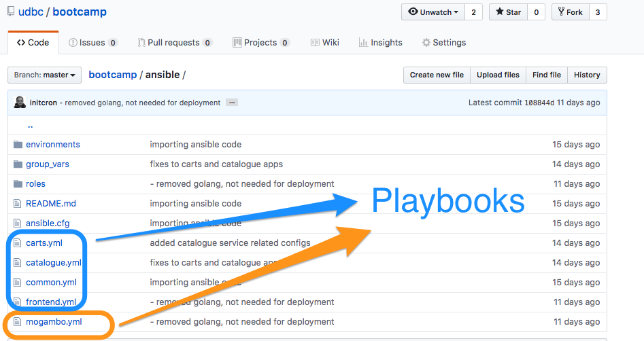Open the bootcamp repository link in header
The width and height of the screenshot is (644, 341).
(x=80, y=12)
